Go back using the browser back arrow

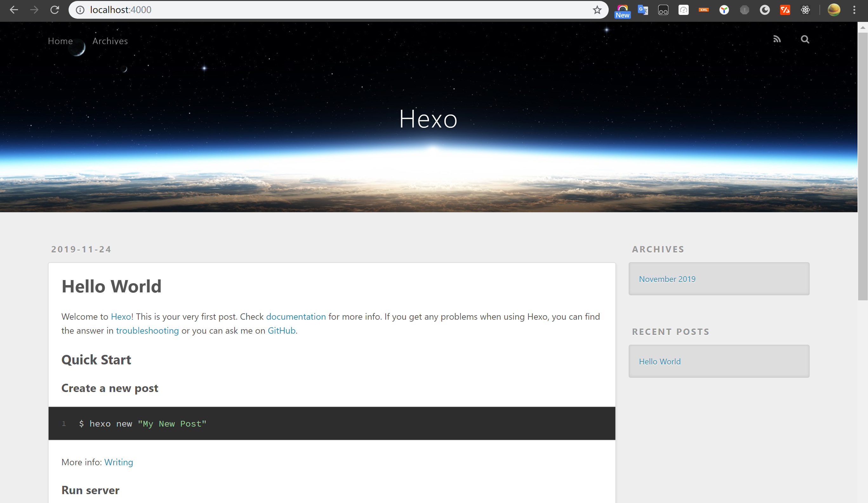tap(14, 10)
